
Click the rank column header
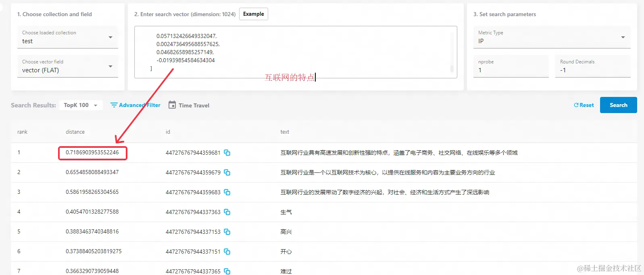[22, 132]
